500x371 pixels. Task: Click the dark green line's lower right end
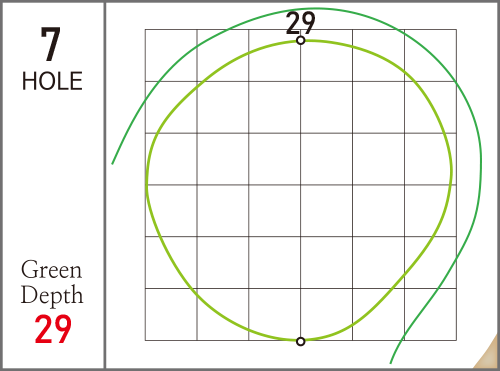coord(391,362)
